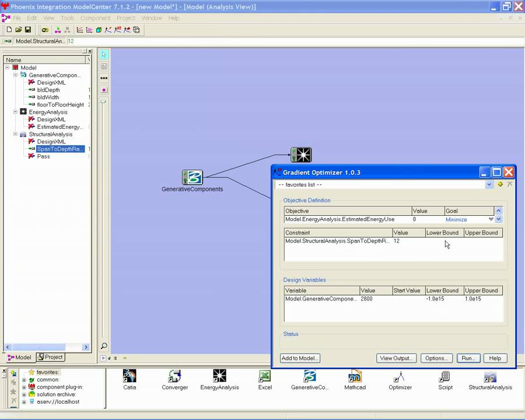Select the StructuralAnalysis component in palette

click(x=490, y=376)
